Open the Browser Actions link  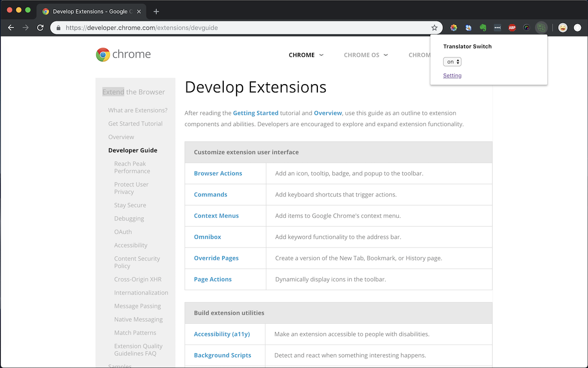point(218,173)
